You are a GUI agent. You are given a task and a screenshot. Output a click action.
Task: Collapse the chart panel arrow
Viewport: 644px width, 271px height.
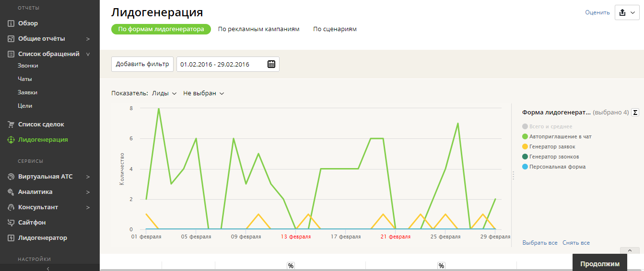[630, 250]
